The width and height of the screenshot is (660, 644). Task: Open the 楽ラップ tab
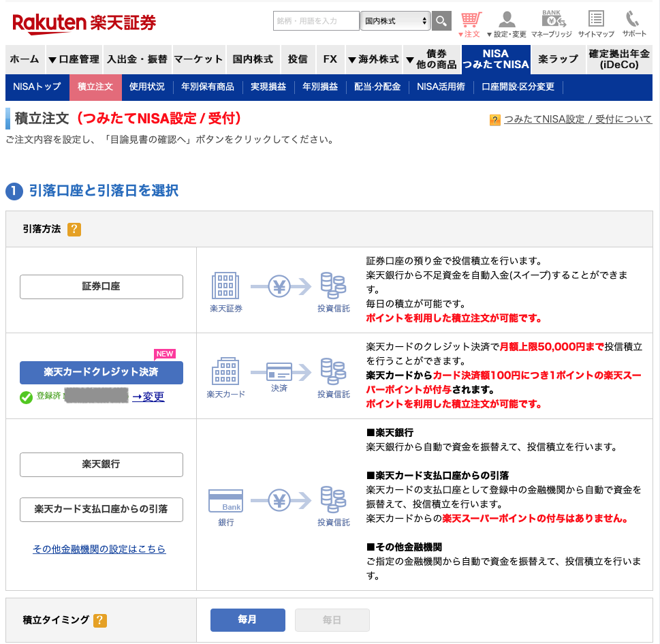(x=558, y=59)
